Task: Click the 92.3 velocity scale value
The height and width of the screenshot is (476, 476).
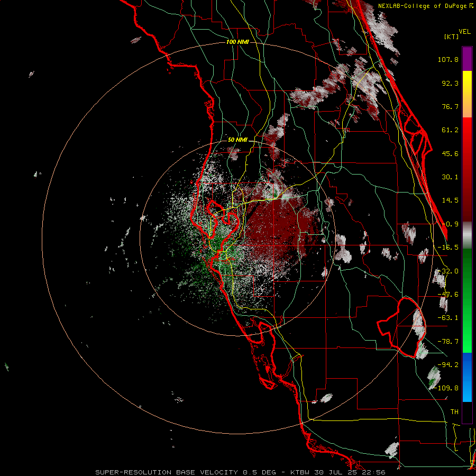Action: click(450, 83)
